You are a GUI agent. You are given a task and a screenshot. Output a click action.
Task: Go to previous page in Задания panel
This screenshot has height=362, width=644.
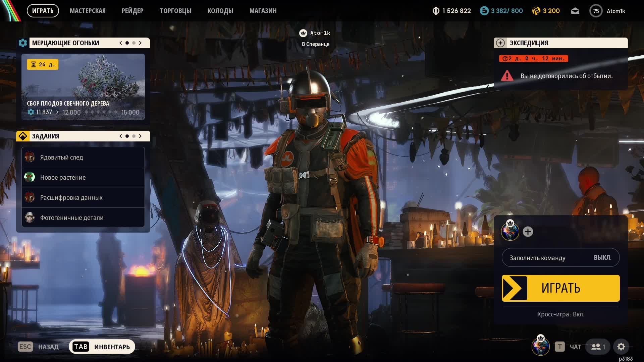click(x=121, y=136)
